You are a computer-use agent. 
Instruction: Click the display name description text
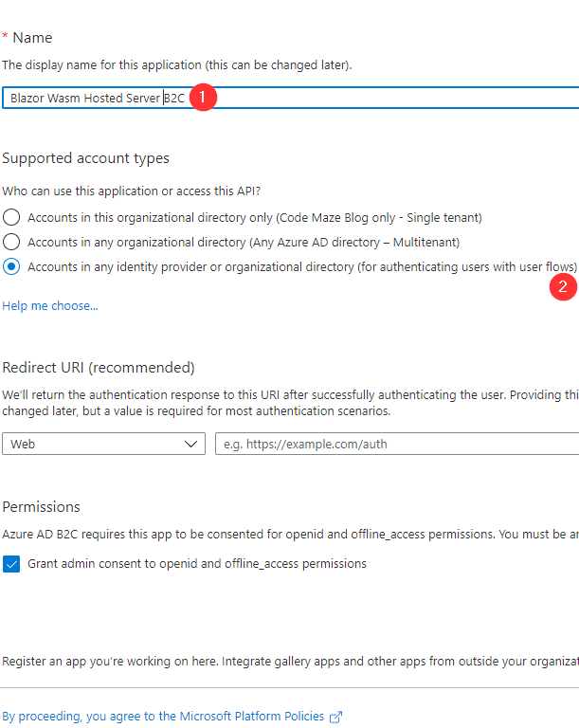pos(176,65)
